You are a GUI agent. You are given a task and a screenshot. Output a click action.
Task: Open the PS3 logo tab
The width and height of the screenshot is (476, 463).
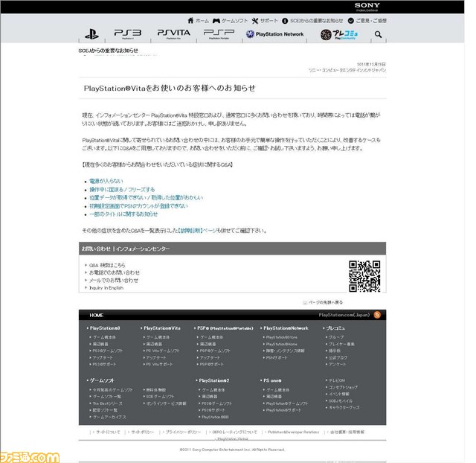click(x=128, y=33)
